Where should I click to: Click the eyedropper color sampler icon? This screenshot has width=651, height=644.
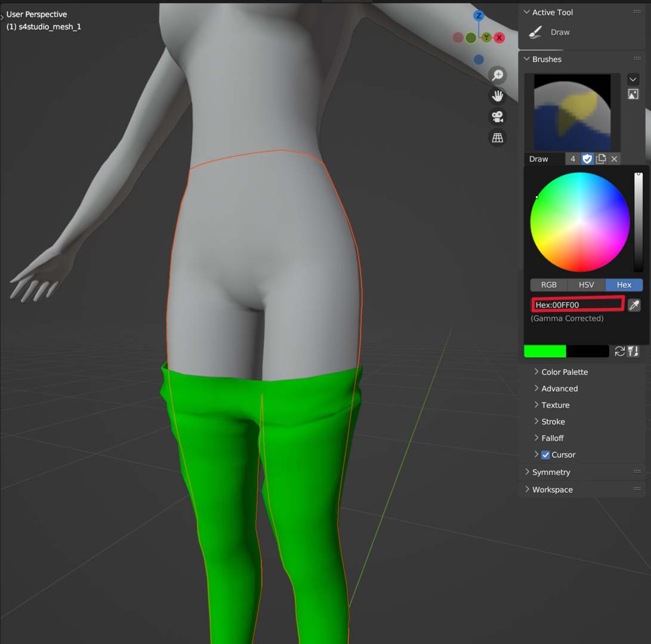pos(634,305)
